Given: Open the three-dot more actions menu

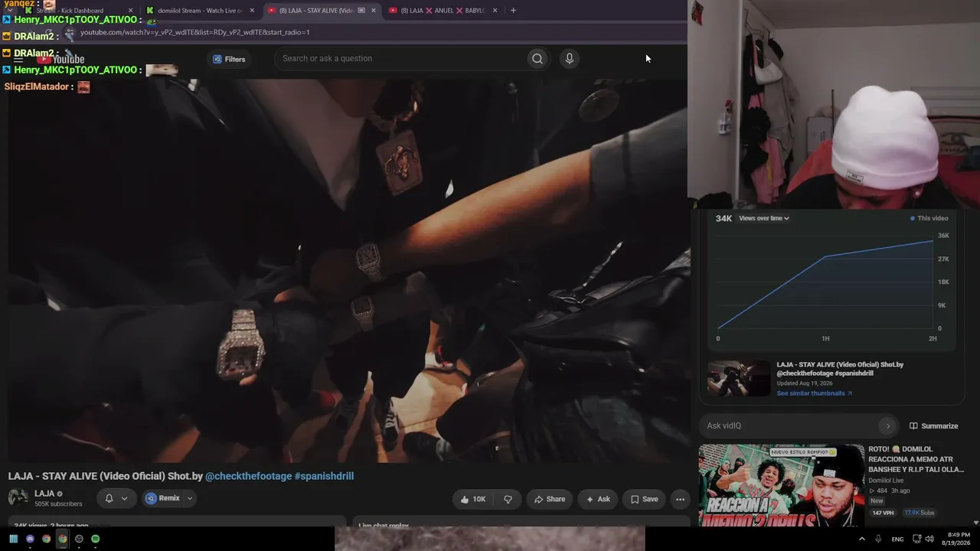Looking at the screenshot, I should click(x=680, y=499).
